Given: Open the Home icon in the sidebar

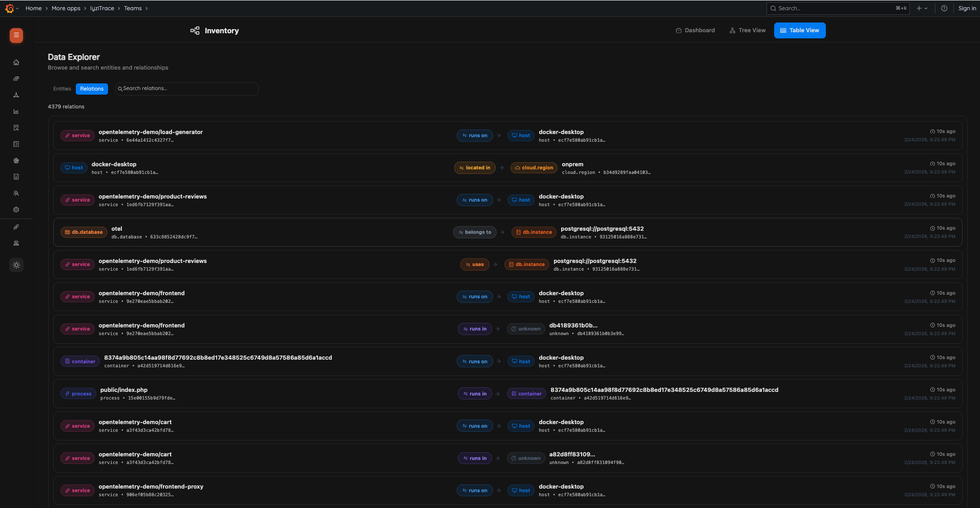Looking at the screenshot, I should pyautogui.click(x=16, y=62).
